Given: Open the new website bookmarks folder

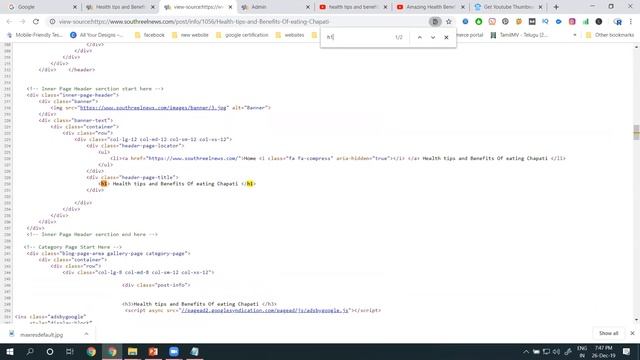Looking at the screenshot, I should (190, 35).
